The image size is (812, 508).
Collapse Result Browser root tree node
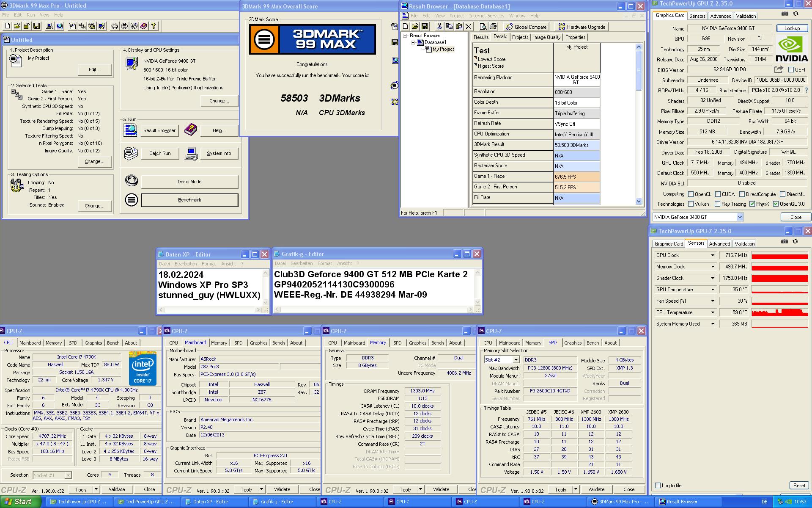pyautogui.click(x=405, y=36)
